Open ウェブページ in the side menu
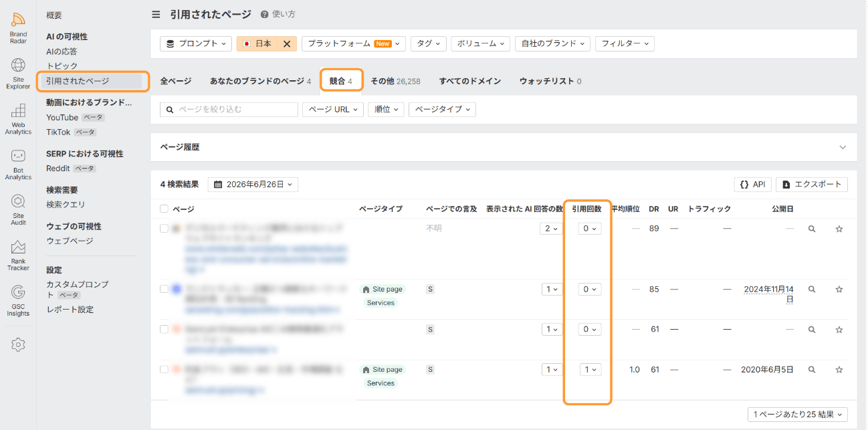868x430 pixels. pyautogui.click(x=70, y=241)
